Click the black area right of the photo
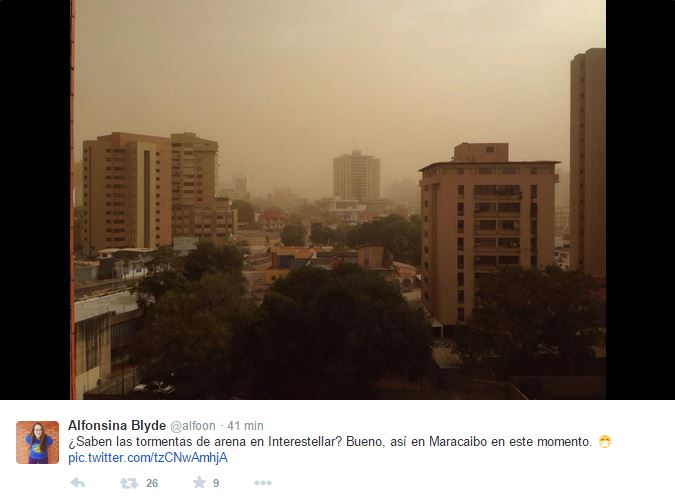The width and height of the screenshot is (675, 501). click(640, 200)
